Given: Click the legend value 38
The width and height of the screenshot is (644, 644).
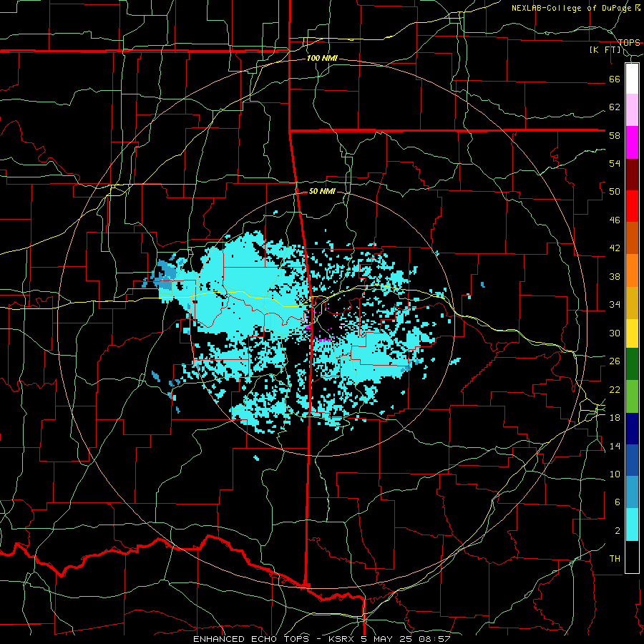Looking at the screenshot, I should point(615,276).
